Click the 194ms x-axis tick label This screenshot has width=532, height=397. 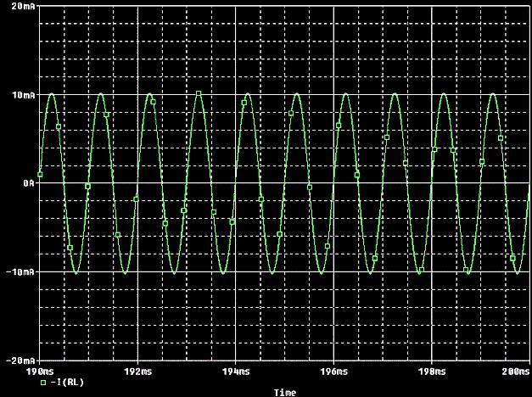pyautogui.click(x=236, y=372)
